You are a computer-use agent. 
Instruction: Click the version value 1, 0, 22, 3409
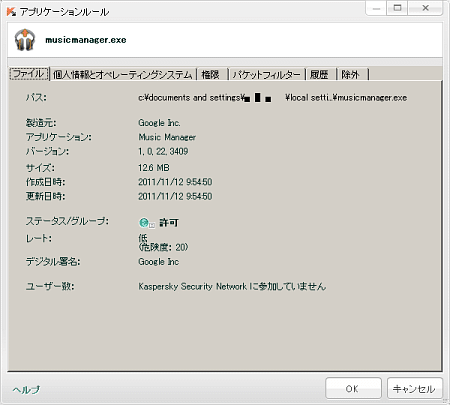click(163, 151)
